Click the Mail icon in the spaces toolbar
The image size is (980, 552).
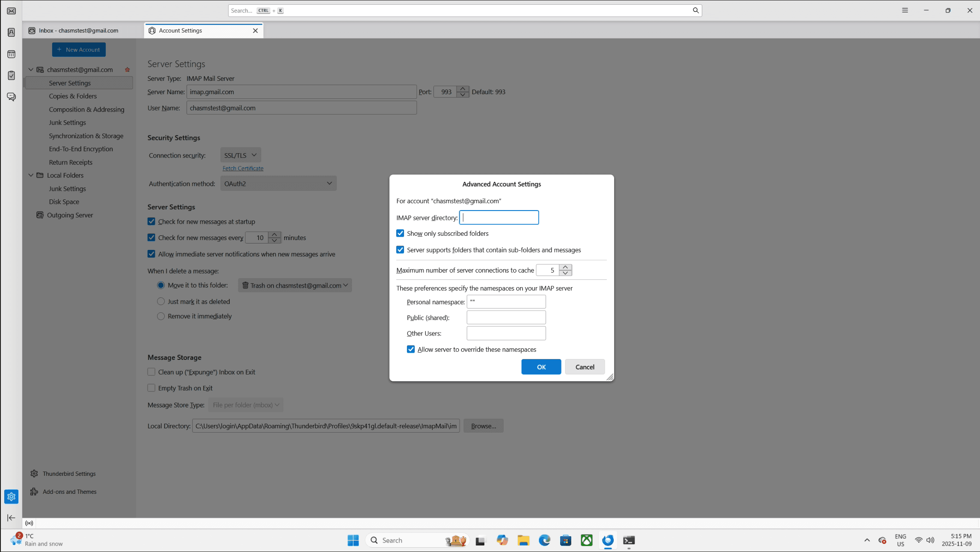(x=12, y=11)
